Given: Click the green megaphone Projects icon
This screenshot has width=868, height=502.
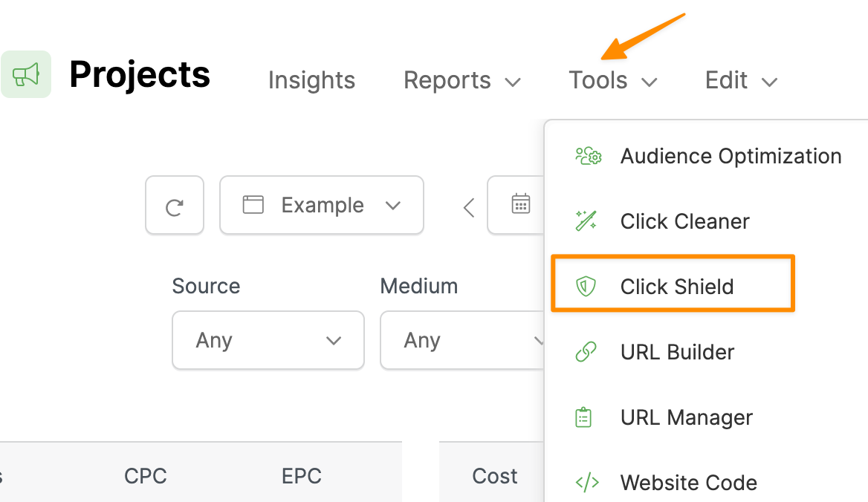Looking at the screenshot, I should point(26,74).
